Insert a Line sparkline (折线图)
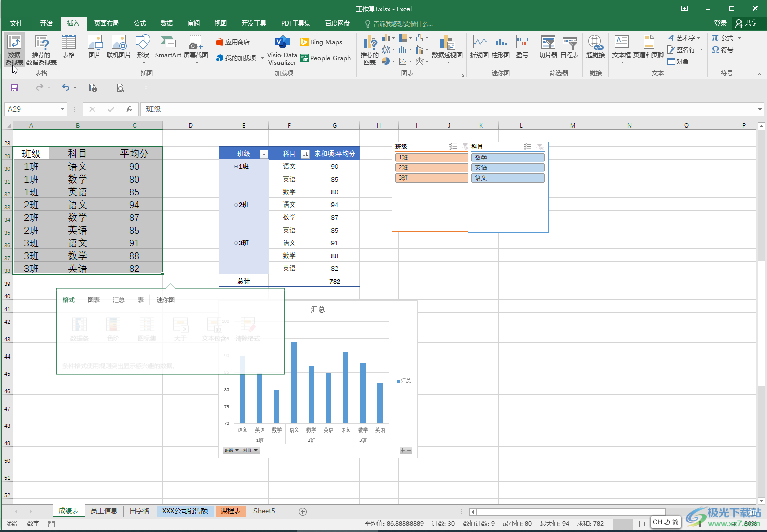The width and height of the screenshot is (767, 532). [479, 47]
